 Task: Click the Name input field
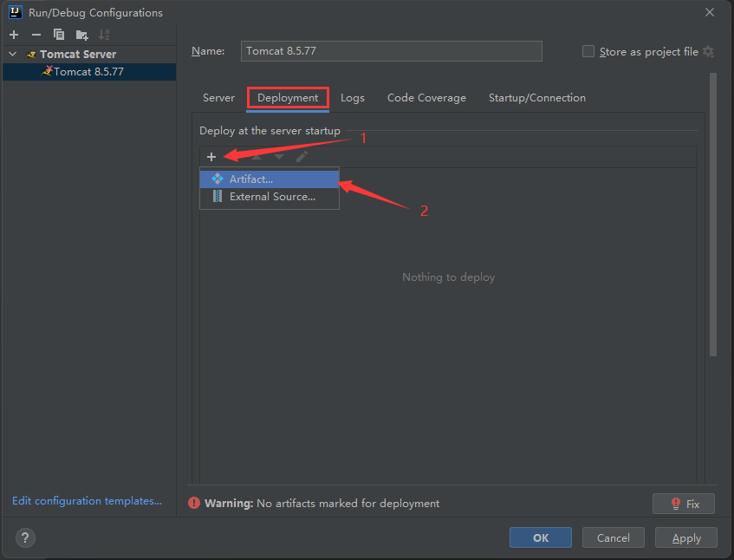click(391, 51)
